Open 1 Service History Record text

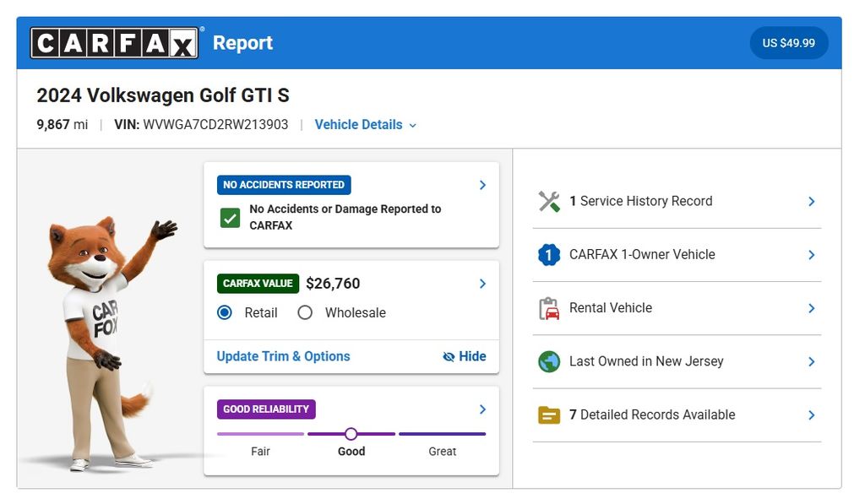[640, 201]
